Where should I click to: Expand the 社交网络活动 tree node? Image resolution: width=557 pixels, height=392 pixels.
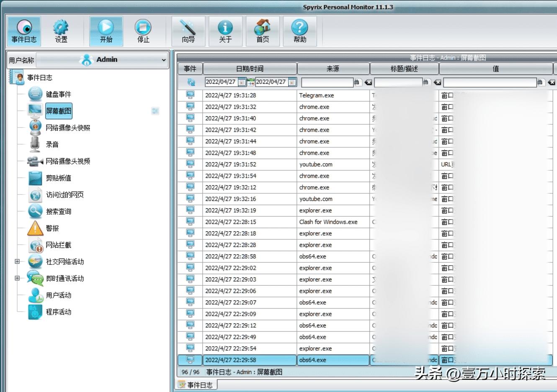pyautogui.click(x=17, y=261)
